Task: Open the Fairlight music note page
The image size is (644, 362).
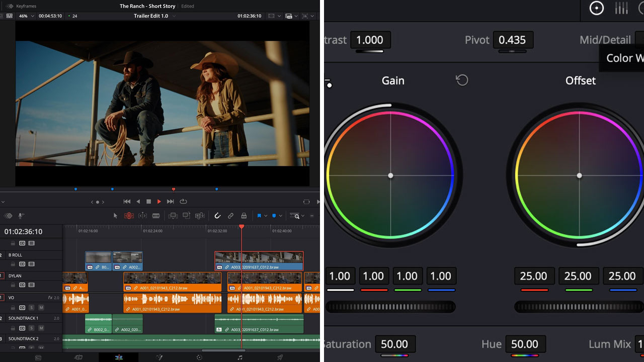Action: [240, 357]
